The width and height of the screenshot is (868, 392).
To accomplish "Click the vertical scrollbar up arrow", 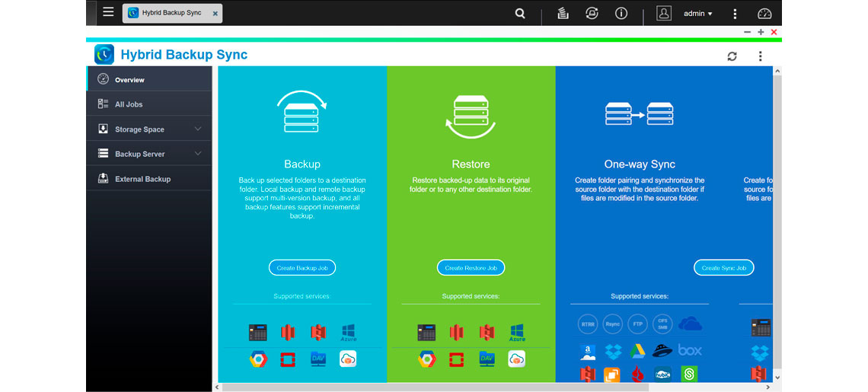I will [x=777, y=72].
